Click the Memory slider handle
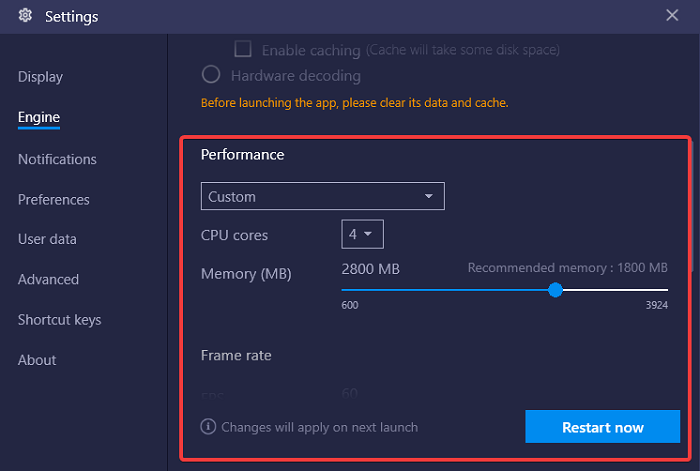 pyautogui.click(x=556, y=290)
